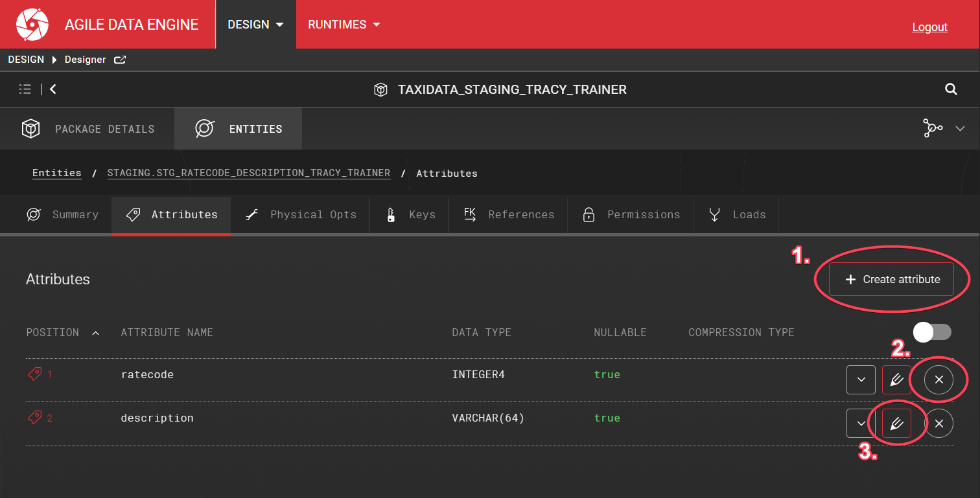Click the search magnifier icon
The height and width of the screenshot is (498, 980).
[x=951, y=89]
